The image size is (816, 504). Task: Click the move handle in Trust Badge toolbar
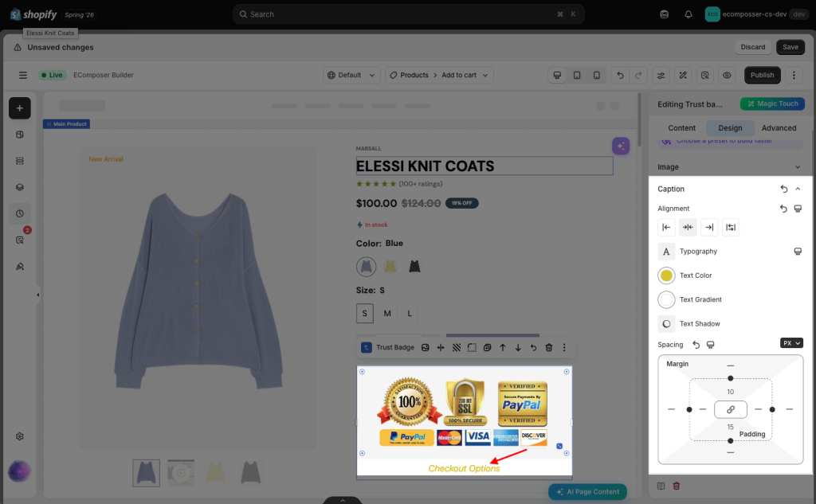pyautogui.click(x=441, y=347)
